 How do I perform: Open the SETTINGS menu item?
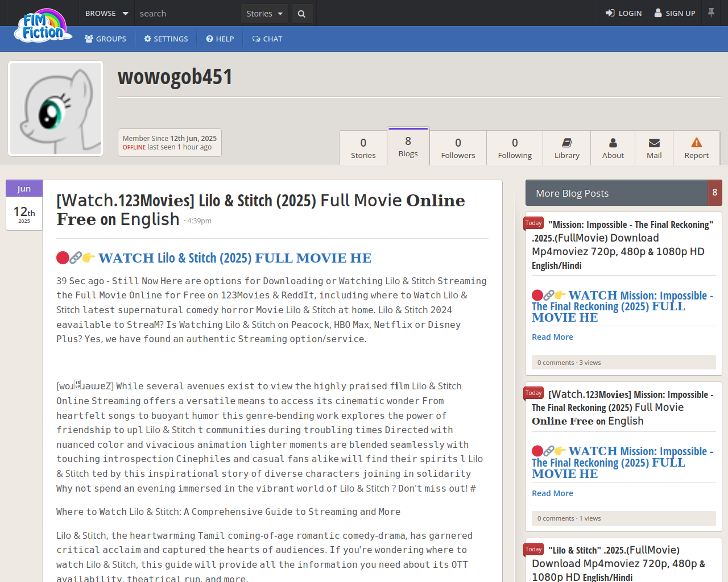(x=166, y=39)
